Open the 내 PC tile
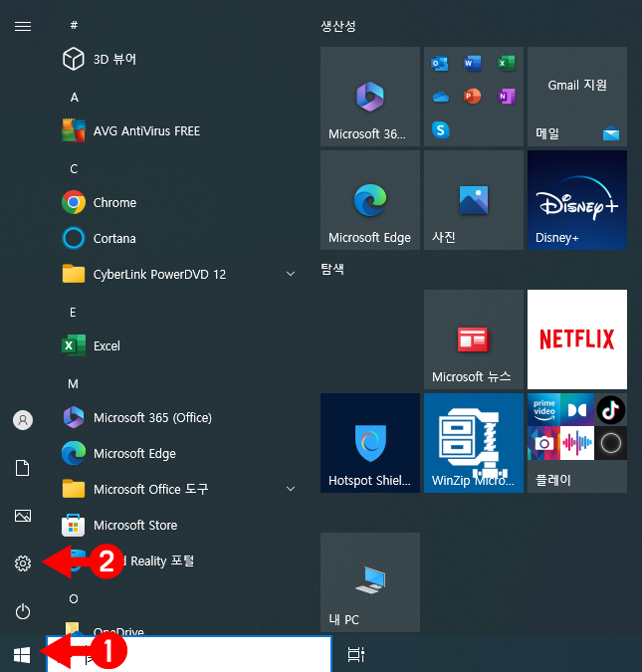Screen dimensions: 642x672 tap(370, 582)
